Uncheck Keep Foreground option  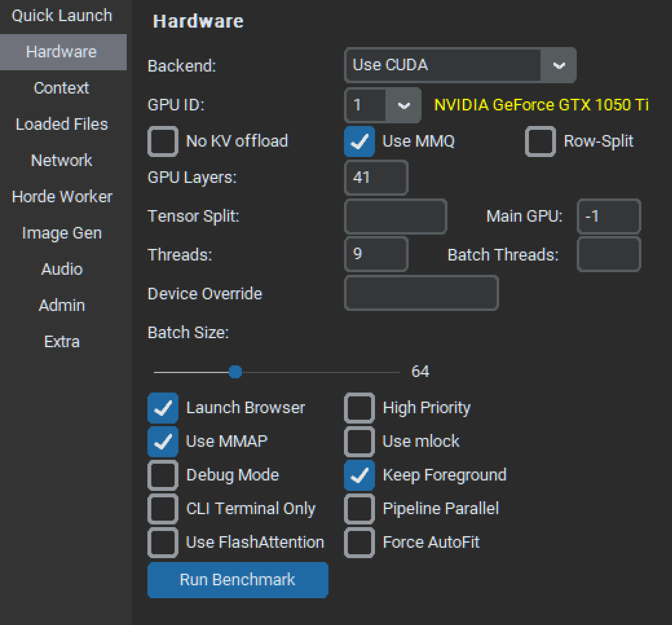pos(359,475)
